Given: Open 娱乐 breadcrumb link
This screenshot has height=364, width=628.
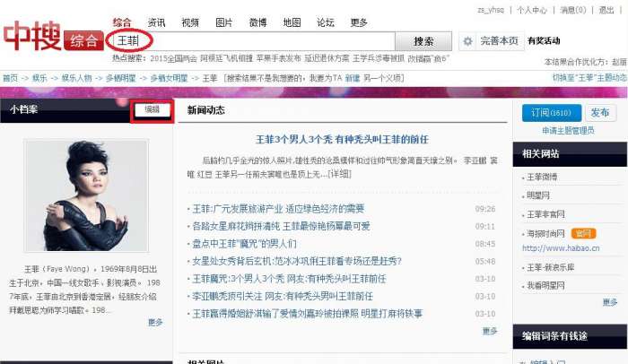Looking at the screenshot, I should click(39, 78).
